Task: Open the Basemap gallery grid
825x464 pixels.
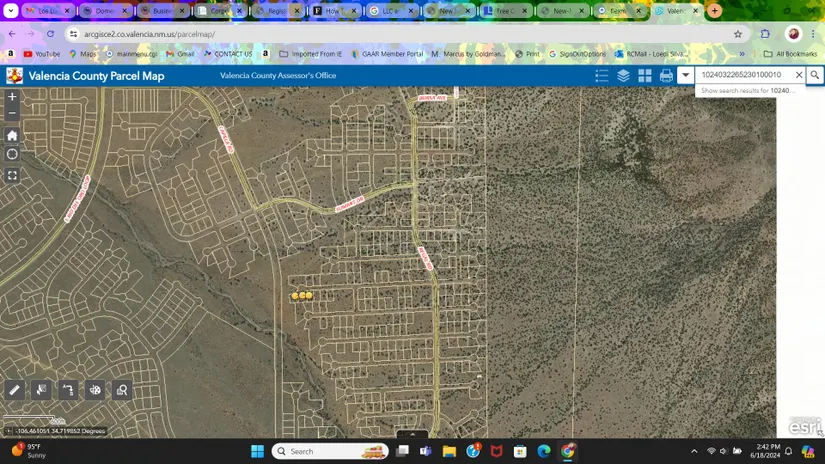Action: click(645, 76)
